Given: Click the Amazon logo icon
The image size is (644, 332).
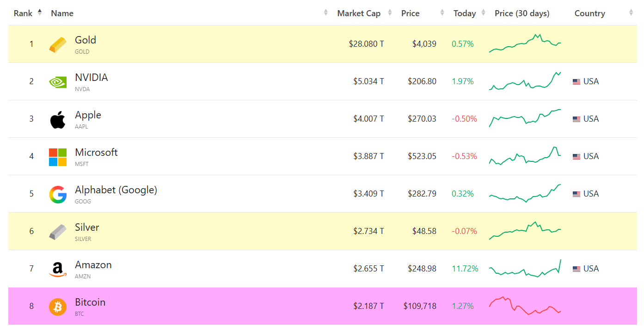Looking at the screenshot, I should (x=58, y=269).
